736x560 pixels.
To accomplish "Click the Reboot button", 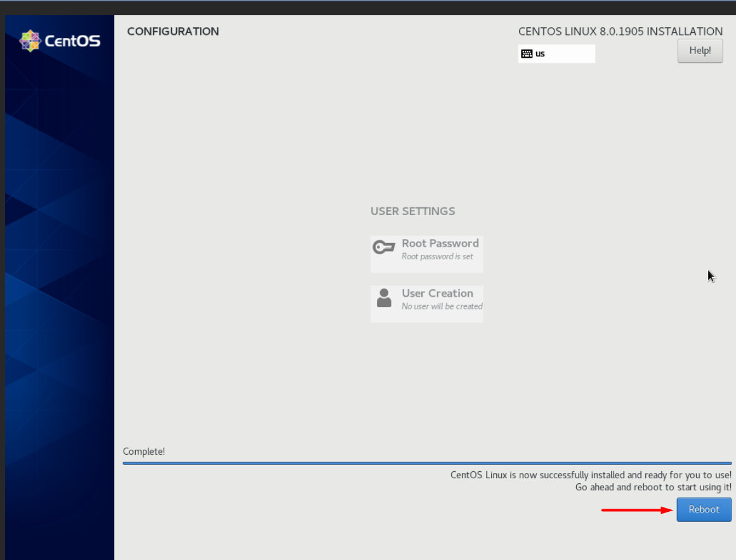I will [704, 509].
